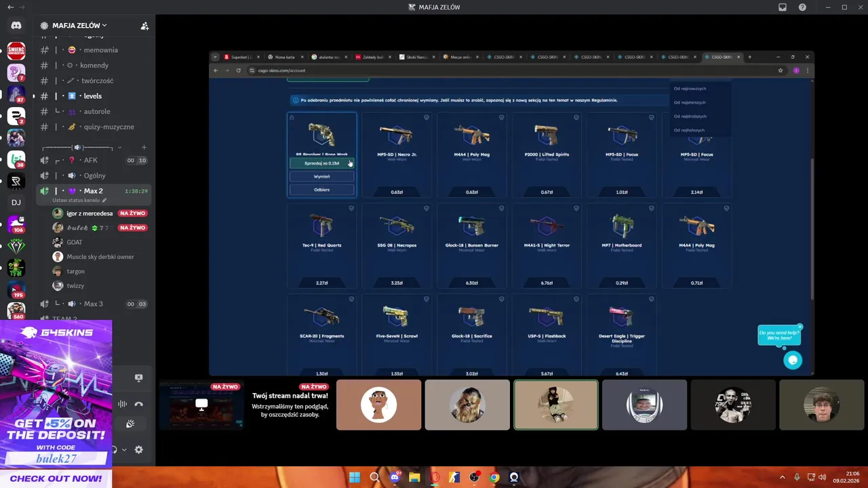This screenshot has width=868, height=488.
Task: Toggle protection shield on M4A4 Poly Mag 0.63zł card
Action: click(501, 117)
